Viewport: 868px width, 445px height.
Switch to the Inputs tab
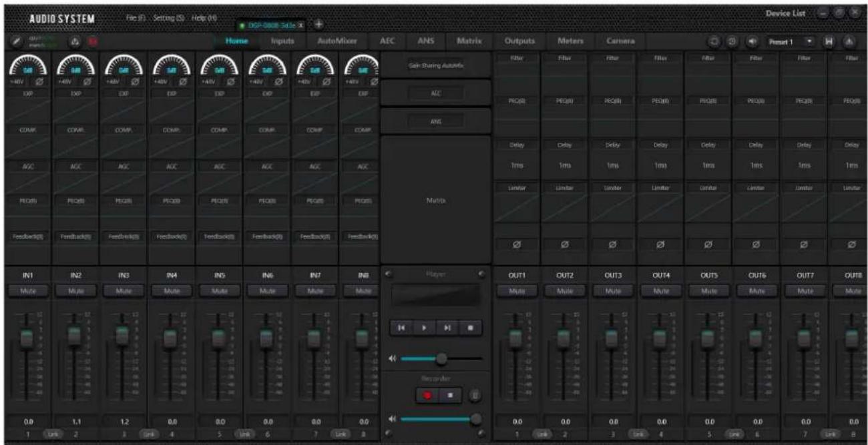[x=282, y=41]
